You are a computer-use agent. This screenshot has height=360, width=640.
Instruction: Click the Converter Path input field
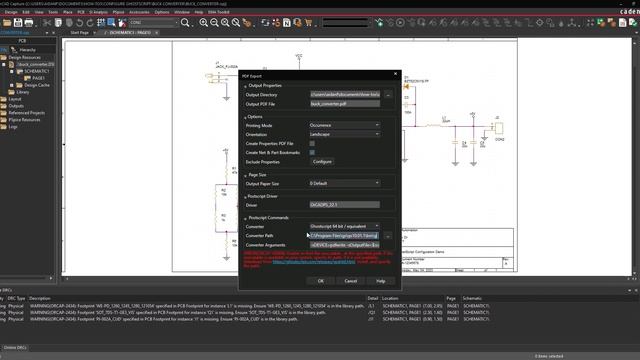[344, 236]
